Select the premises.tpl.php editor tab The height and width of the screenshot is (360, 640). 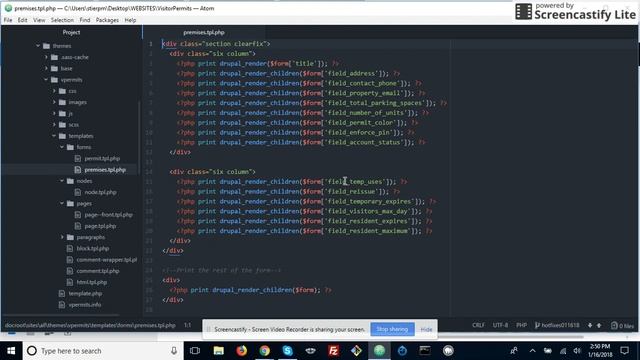pyautogui.click(x=204, y=32)
